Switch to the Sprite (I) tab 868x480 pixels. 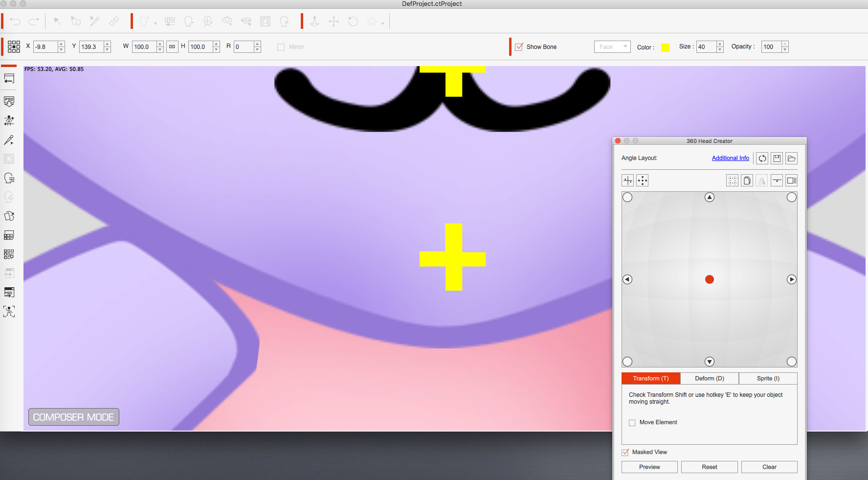pos(768,379)
